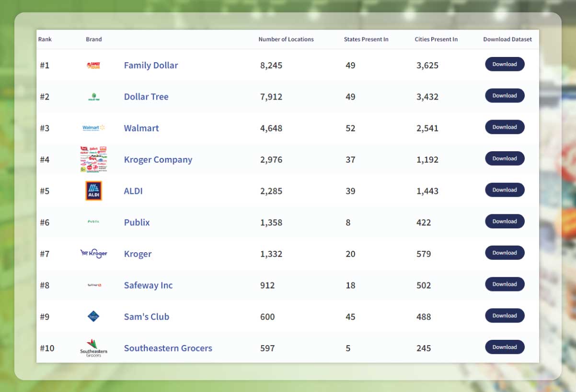Click the Sam's Club logo icon
The height and width of the screenshot is (392, 576).
pos(93,316)
